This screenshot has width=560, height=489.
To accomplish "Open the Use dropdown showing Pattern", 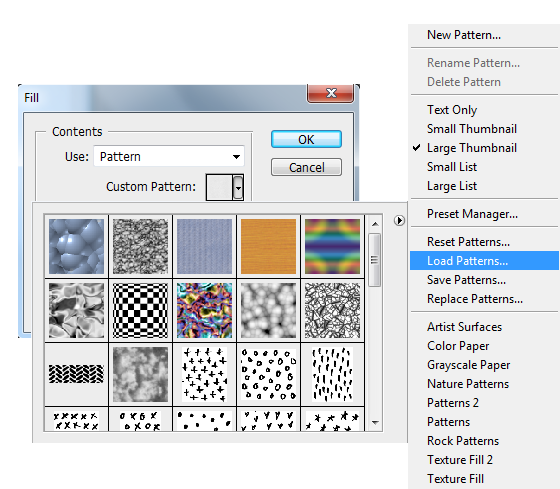I will click(169, 156).
